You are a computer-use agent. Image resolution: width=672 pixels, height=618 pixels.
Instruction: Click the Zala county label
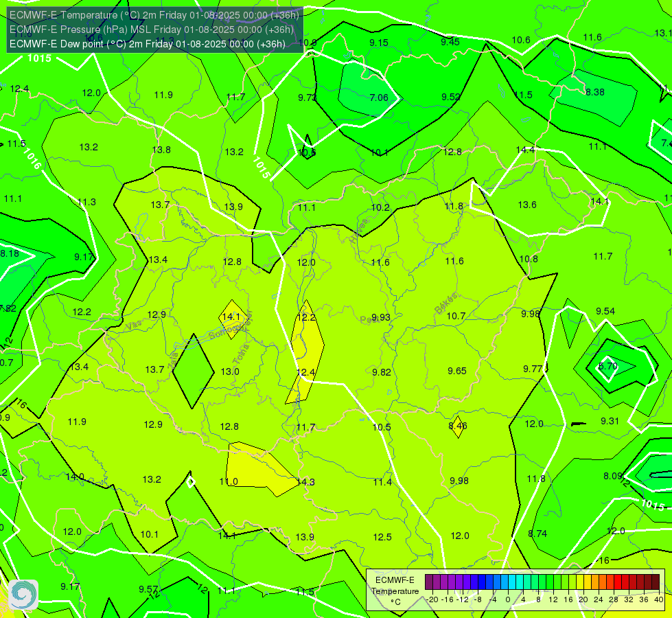pyautogui.click(x=174, y=362)
